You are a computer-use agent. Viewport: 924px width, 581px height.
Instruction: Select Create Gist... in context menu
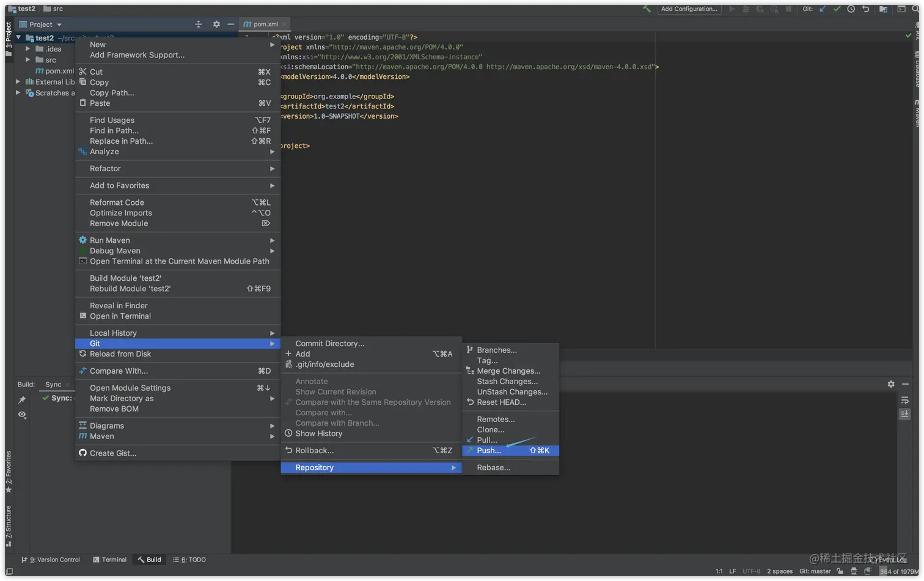pos(177,453)
